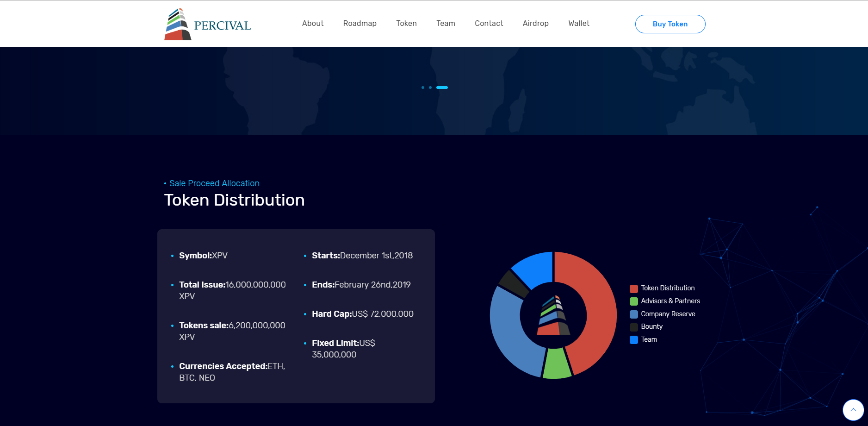Click the Total Issue 16,000,000,000 XPV entry

232,290
